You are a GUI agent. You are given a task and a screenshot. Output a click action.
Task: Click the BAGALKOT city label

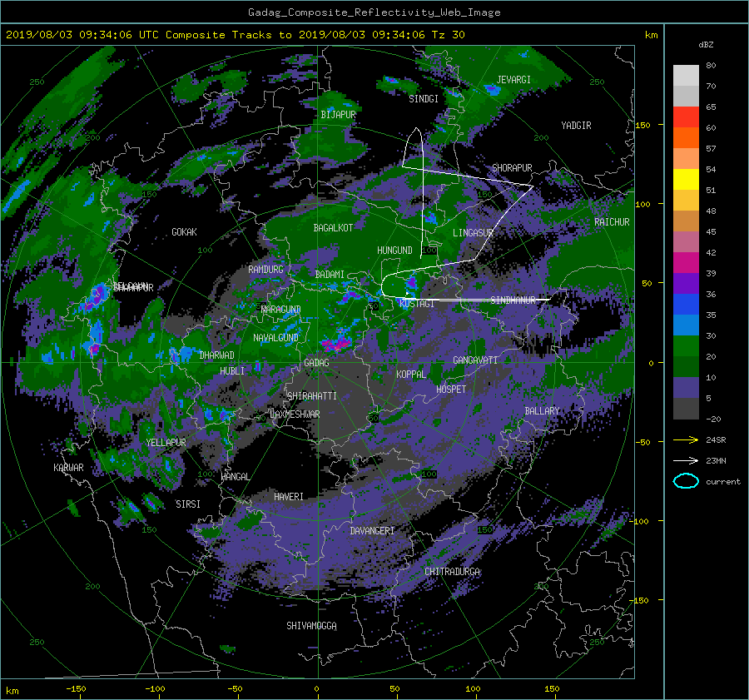333,228
